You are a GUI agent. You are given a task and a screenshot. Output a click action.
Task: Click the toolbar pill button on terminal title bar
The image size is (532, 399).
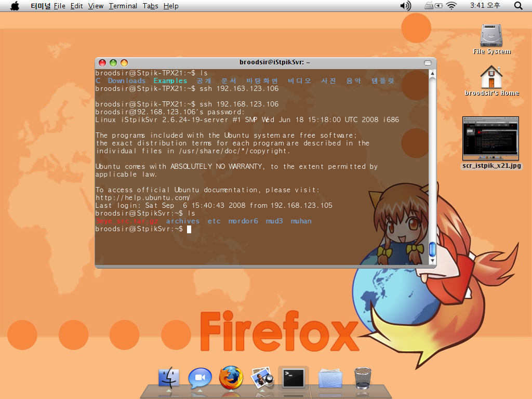pos(428,62)
